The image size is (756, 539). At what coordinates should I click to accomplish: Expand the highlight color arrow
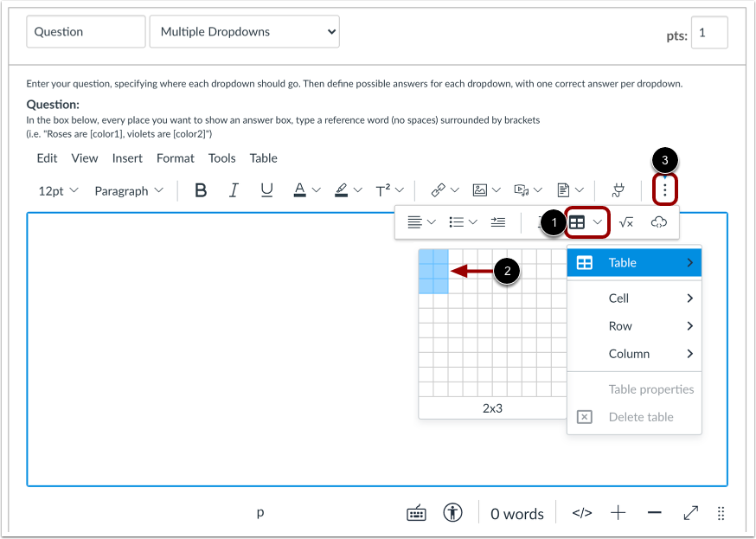(x=358, y=191)
